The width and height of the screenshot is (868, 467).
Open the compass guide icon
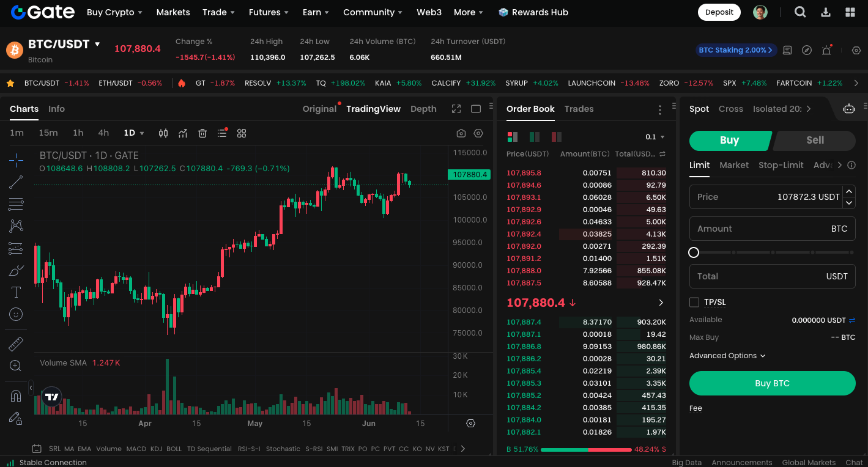pos(807,50)
